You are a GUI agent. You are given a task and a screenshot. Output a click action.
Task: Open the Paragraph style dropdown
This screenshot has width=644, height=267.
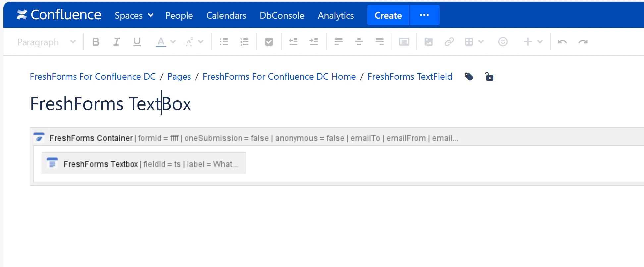46,42
